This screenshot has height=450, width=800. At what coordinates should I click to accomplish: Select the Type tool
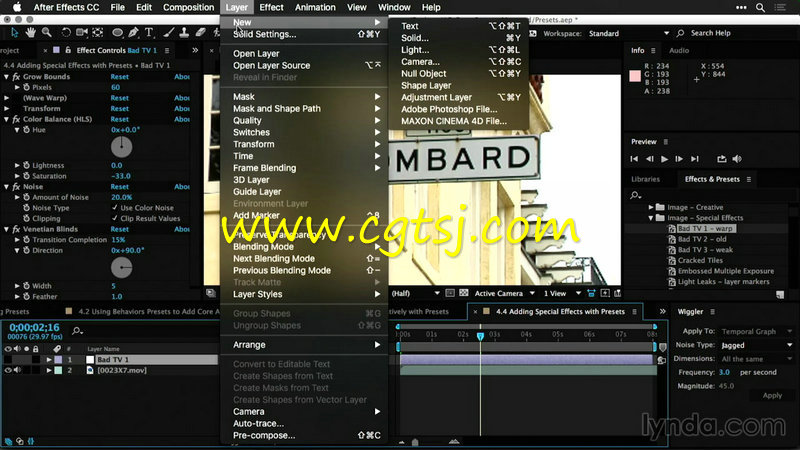point(149,33)
